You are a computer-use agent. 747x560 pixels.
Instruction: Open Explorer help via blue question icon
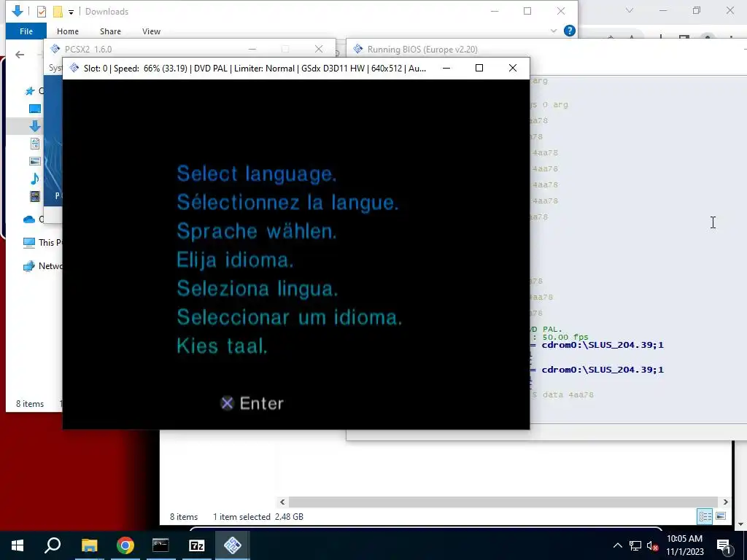point(569,31)
